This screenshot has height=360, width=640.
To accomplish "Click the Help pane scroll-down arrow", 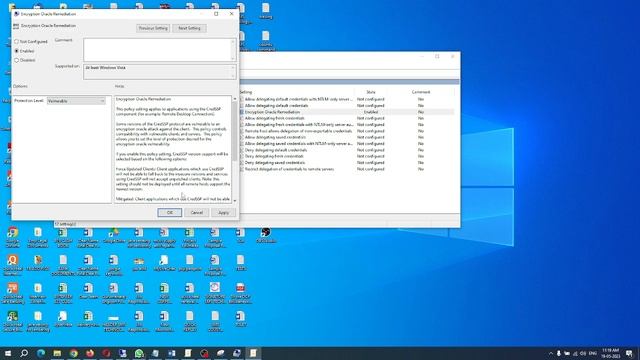I will tap(235, 200).
